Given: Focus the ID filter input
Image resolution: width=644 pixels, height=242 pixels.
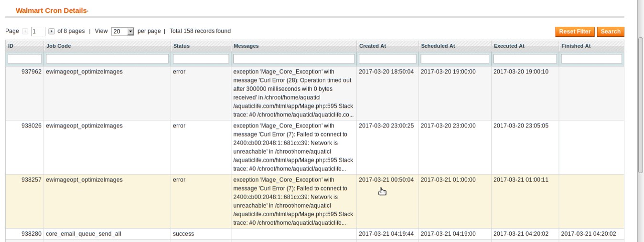Looking at the screenshot, I should point(25,59).
